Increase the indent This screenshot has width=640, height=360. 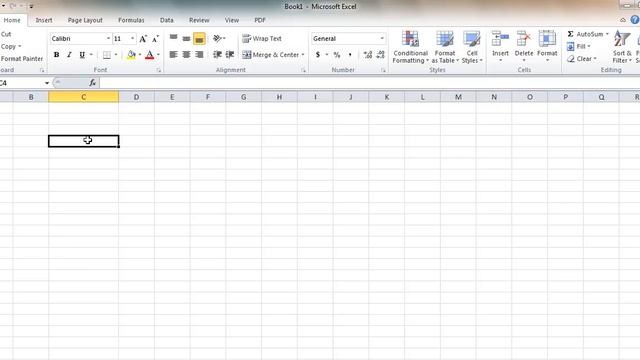point(230,55)
